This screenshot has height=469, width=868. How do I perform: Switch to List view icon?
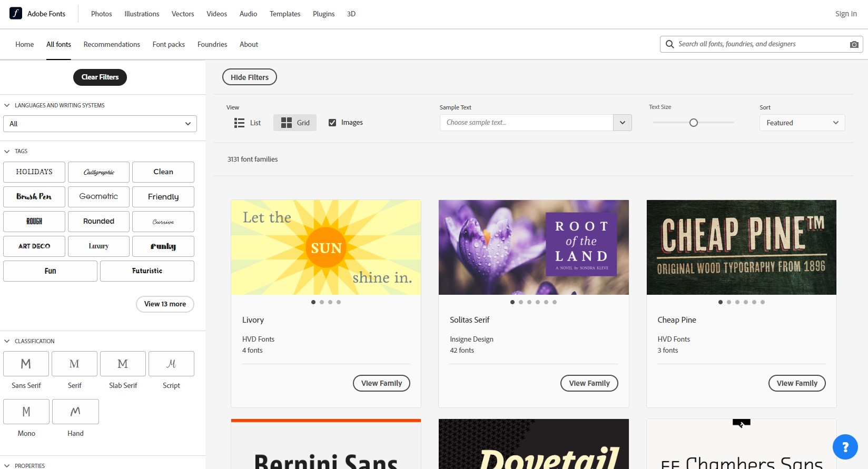239,123
